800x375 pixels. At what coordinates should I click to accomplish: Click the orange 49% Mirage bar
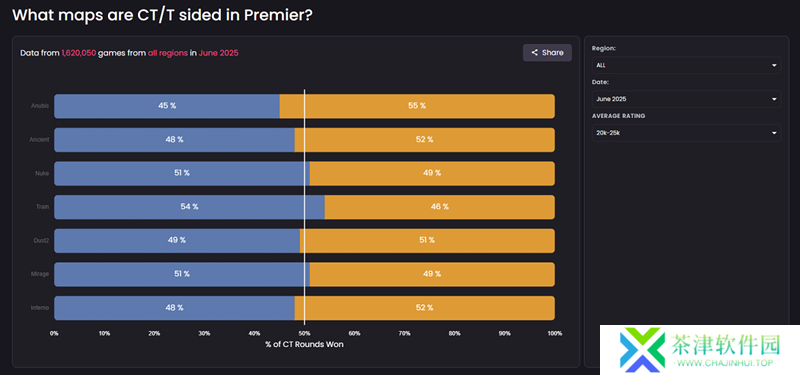coord(432,274)
